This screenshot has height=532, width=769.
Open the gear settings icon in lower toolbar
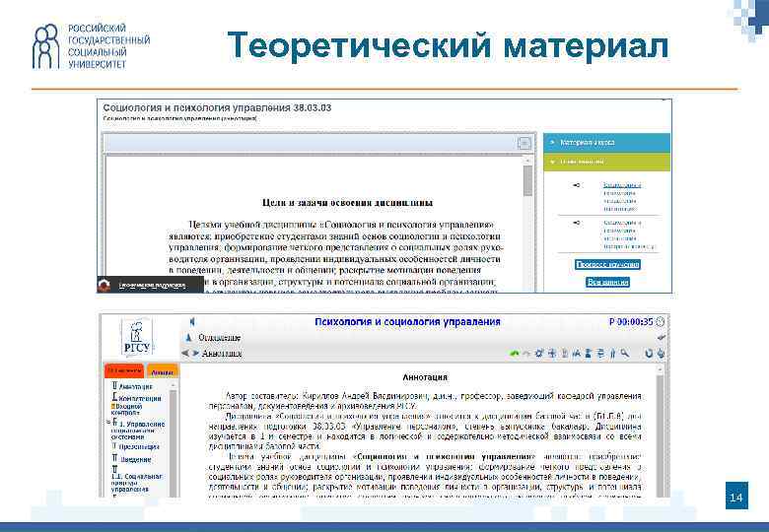(539, 354)
